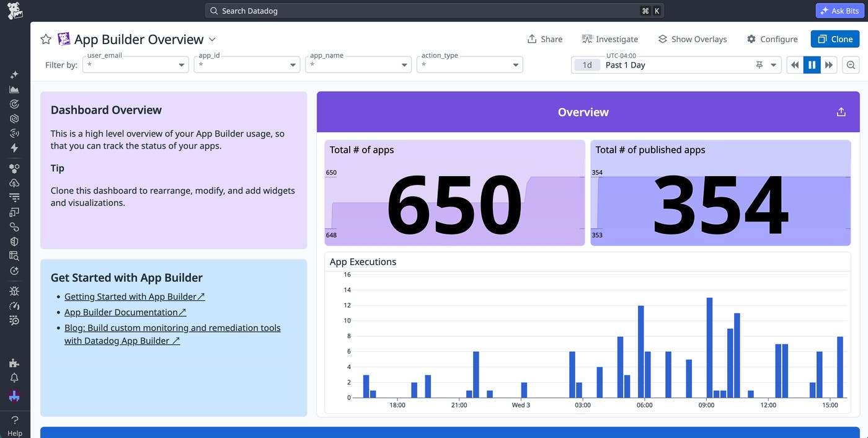868x438 pixels.
Task: Focus the Search Datadog field
Action: tap(434, 11)
